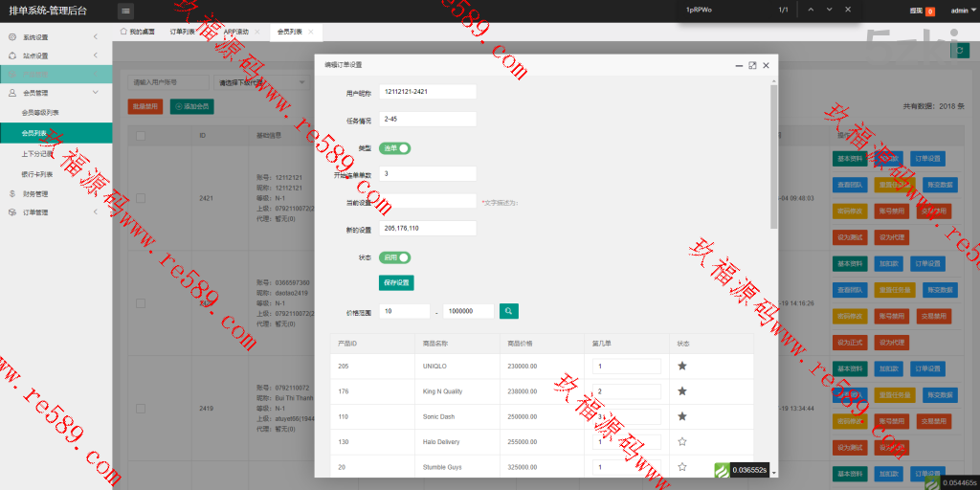
Task: Click the green refresh icon at top right
Action: click(959, 51)
